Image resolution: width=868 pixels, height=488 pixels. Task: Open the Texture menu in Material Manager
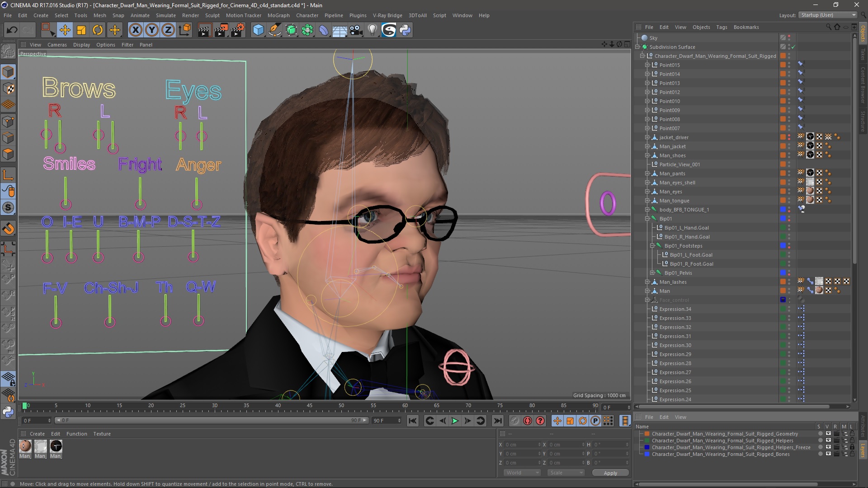tap(102, 434)
